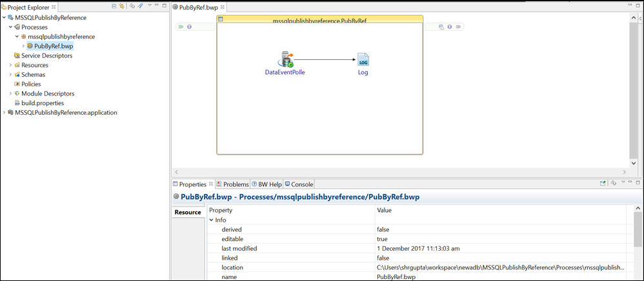Switch to the BW Help tab
644x281 pixels.
[x=267, y=184]
